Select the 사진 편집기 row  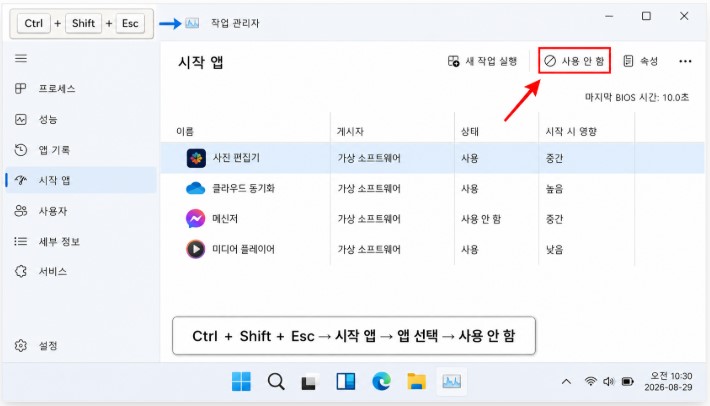click(x=432, y=158)
